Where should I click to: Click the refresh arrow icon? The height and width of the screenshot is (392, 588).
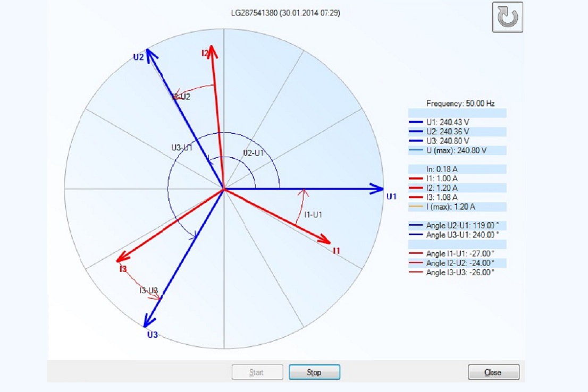507,17
